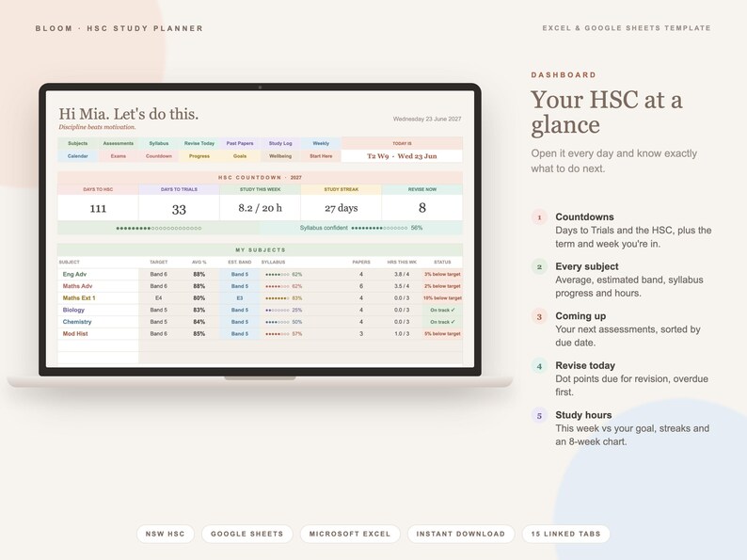Go to the Calendar sheet link
747x560 pixels.
[78, 156]
